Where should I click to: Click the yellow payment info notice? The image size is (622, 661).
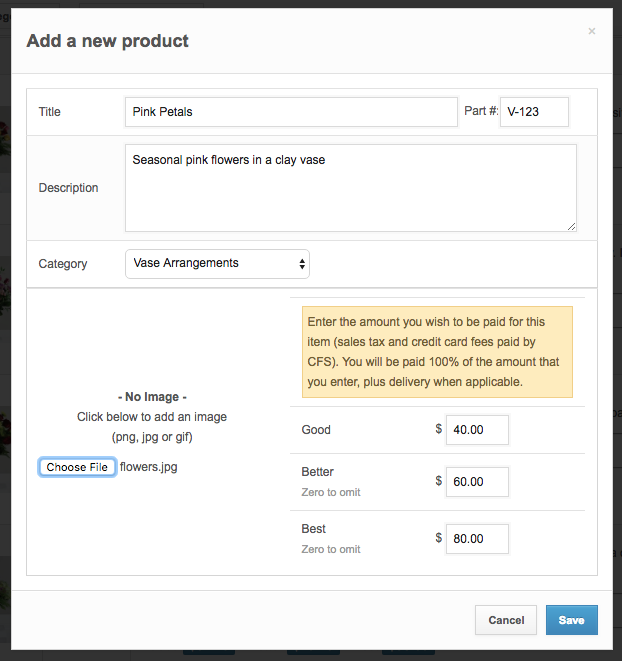[x=437, y=352]
